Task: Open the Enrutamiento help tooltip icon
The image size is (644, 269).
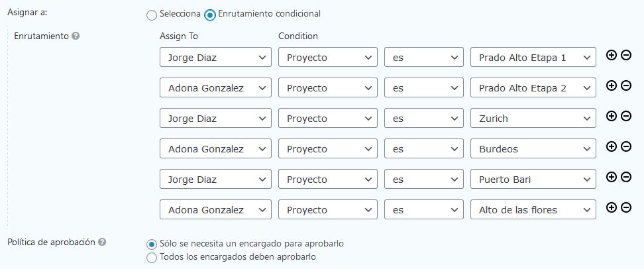Action: [x=76, y=36]
